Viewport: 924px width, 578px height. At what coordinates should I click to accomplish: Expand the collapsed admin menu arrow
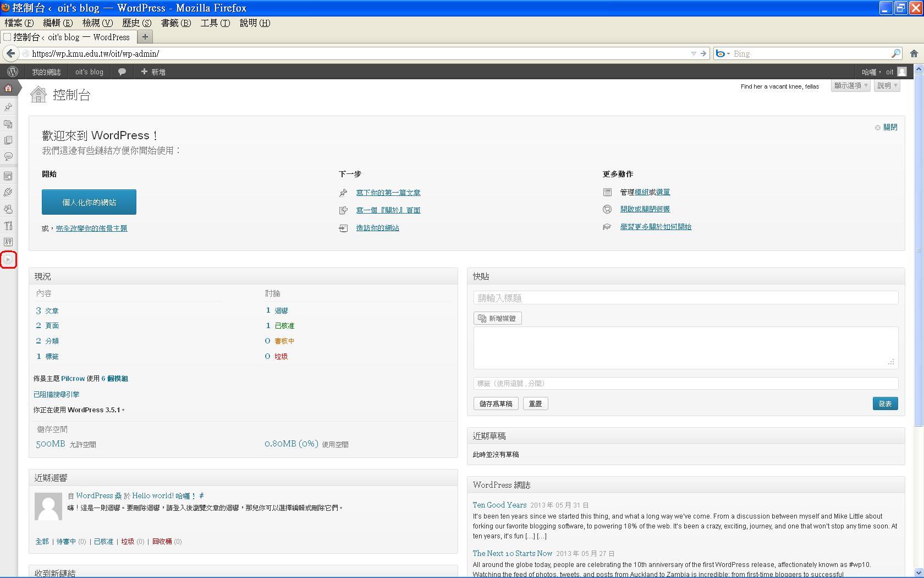pyautogui.click(x=8, y=259)
